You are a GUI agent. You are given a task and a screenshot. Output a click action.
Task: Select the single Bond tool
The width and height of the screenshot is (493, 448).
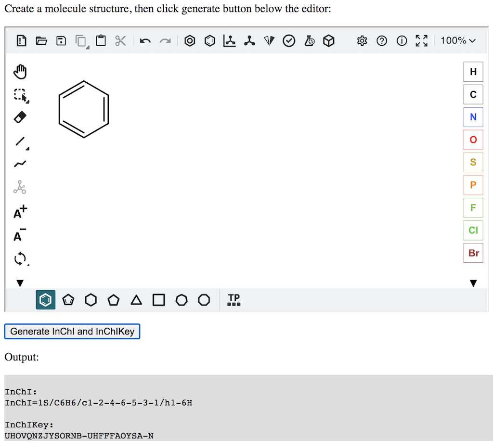tap(20, 141)
